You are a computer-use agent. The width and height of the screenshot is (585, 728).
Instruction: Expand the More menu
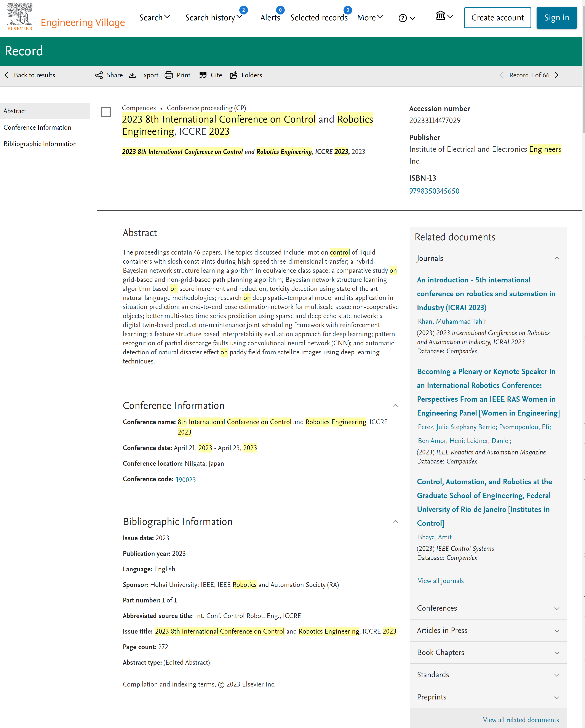pos(370,18)
